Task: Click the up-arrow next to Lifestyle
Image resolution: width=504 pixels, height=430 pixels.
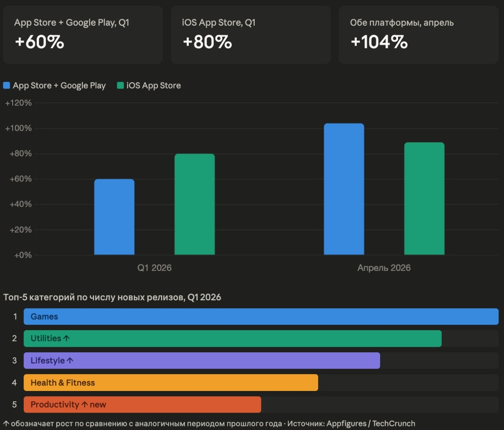Action: point(70,361)
